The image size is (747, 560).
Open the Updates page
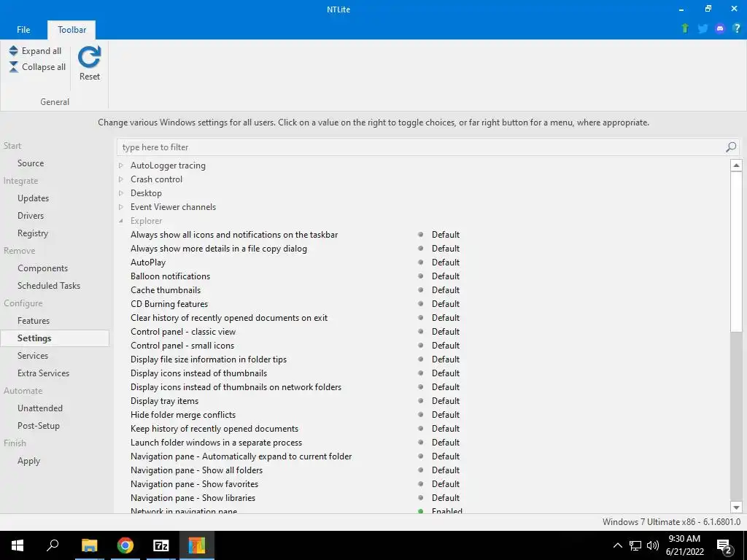click(x=33, y=198)
